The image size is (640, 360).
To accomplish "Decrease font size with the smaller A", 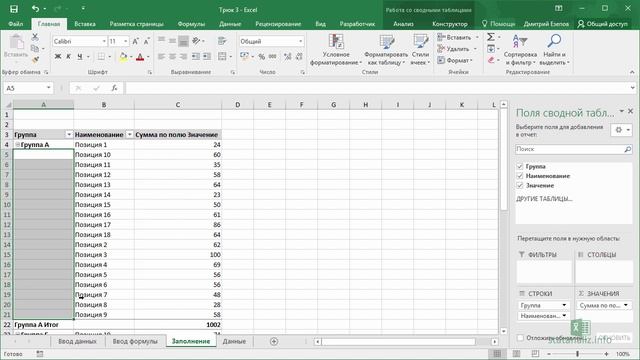I will (x=147, y=41).
